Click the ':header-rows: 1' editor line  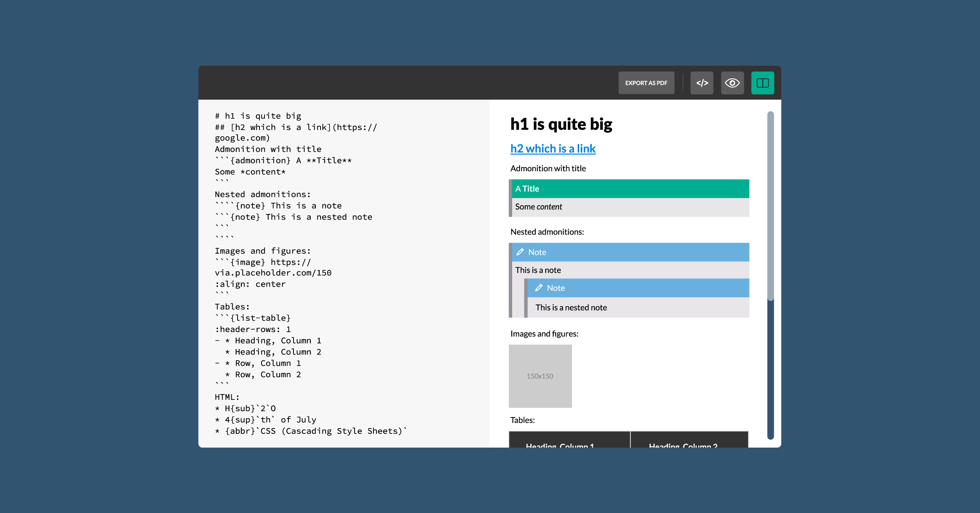coord(253,329)
